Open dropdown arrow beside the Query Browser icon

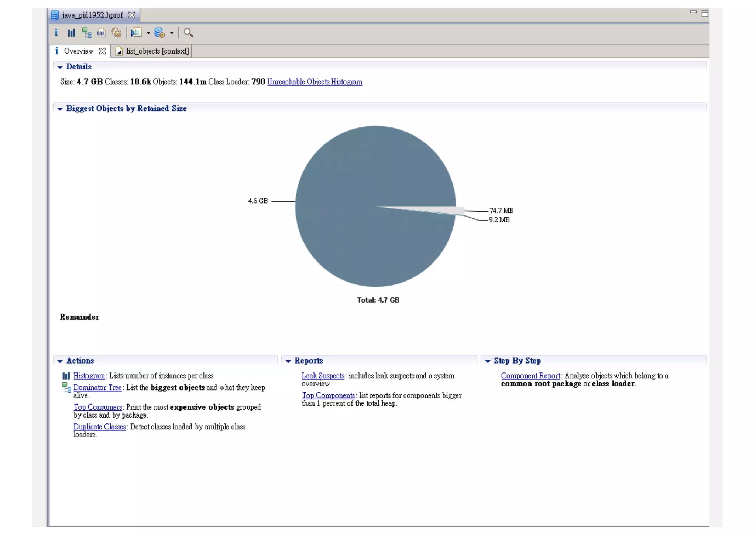point(172,33)
